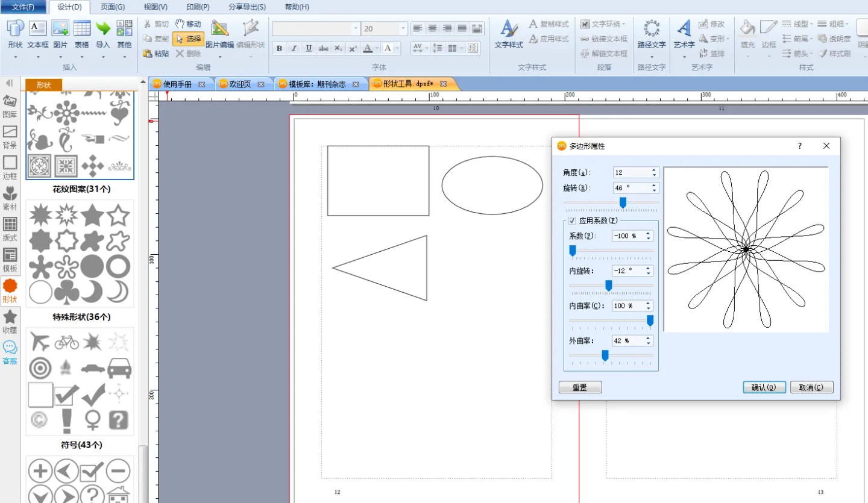868x503 pixels.
Task: Click the outer curvature (外曲率) slider handle
Action: point(605,356)
